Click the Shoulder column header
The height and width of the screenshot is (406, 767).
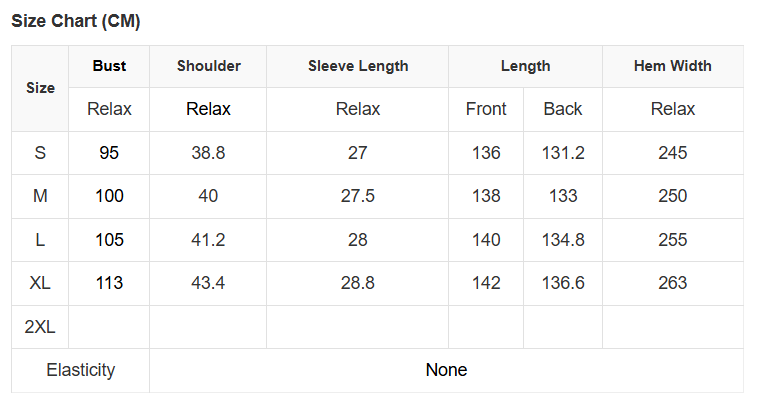pyautogui.click(x=208, y=66)
